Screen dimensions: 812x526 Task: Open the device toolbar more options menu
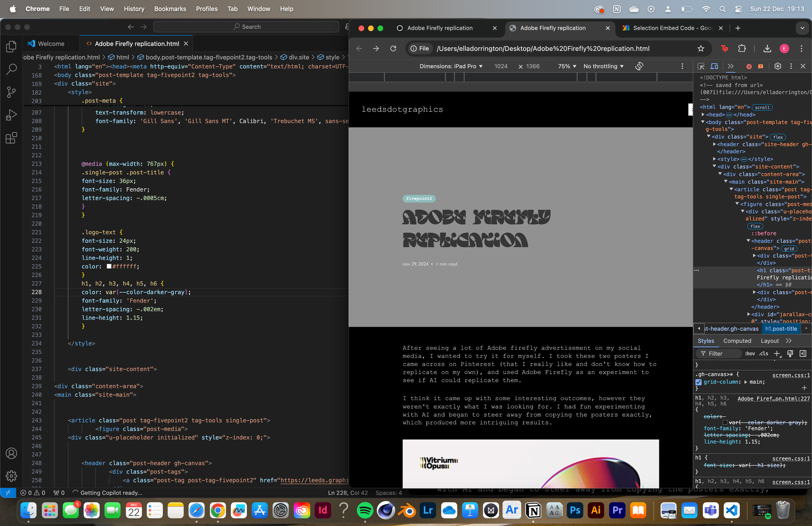(682, 66)
